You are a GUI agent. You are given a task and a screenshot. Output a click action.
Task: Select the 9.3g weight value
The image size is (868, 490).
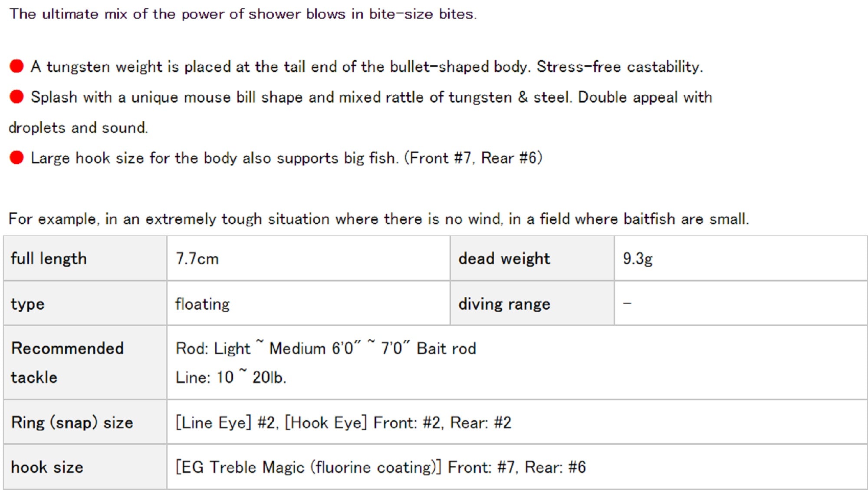pyautogui.click(x=638, y=259)
